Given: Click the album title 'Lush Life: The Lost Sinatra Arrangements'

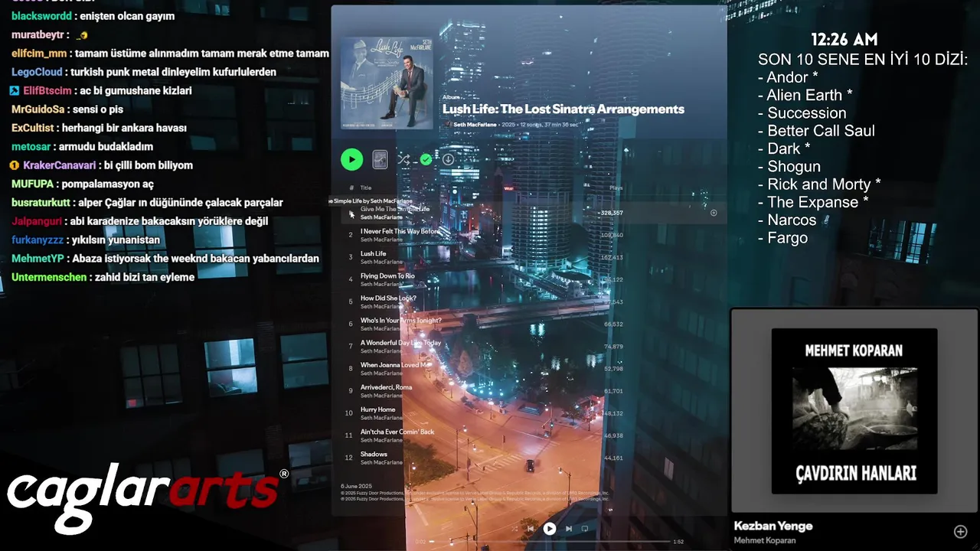Looking at the screenshot, I should 563,109.
